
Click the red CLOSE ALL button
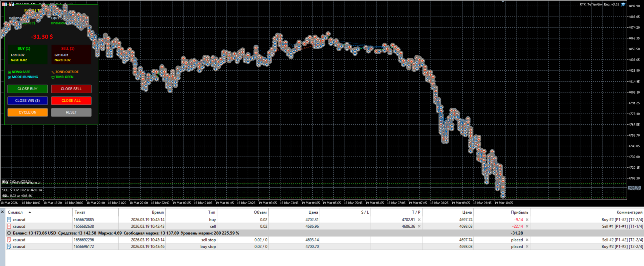71,100
